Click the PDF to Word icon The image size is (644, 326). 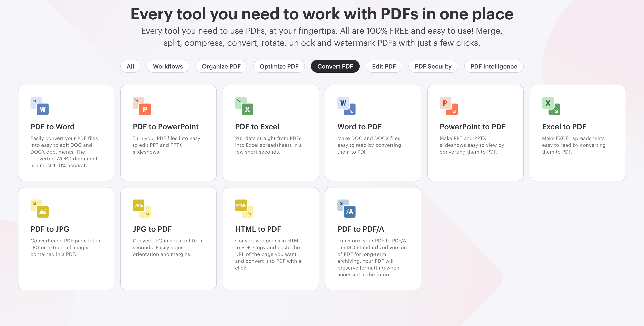click(40, 106)
